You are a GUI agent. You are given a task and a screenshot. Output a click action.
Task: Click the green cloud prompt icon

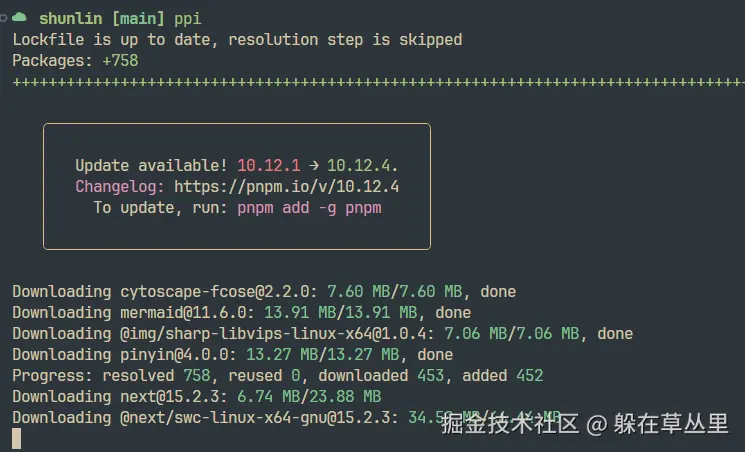click(x=19, y=18)
